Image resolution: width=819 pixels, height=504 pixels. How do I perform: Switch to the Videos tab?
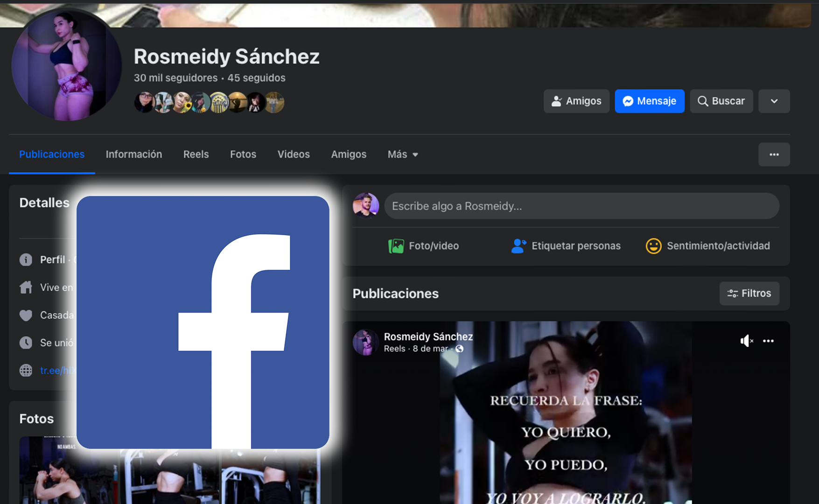coord(294,154)
